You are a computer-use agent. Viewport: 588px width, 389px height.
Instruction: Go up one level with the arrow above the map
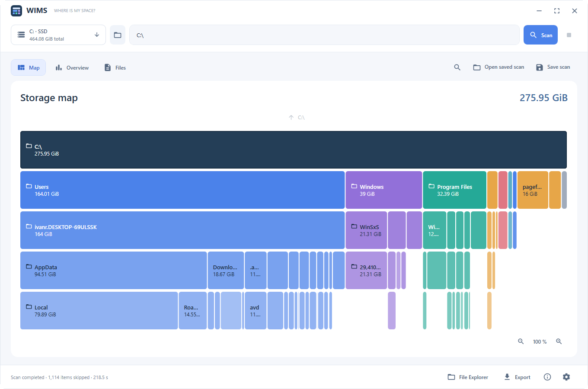291,118
